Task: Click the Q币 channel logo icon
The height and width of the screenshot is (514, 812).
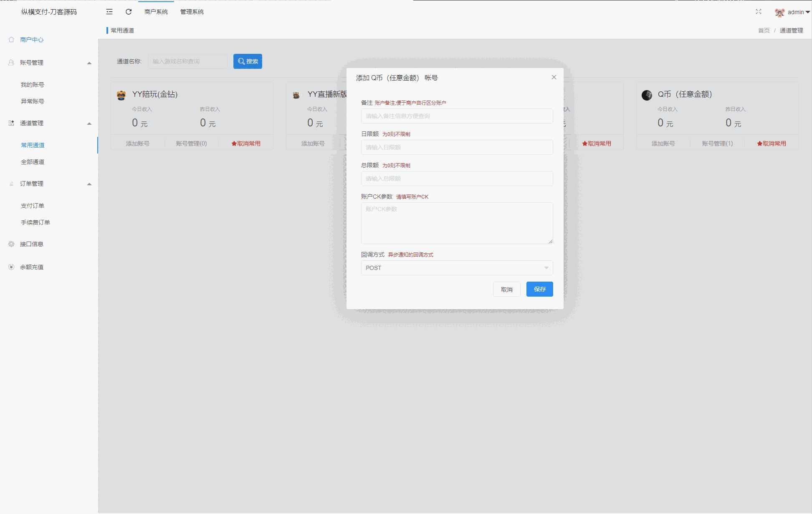Action: pos(647,95)
